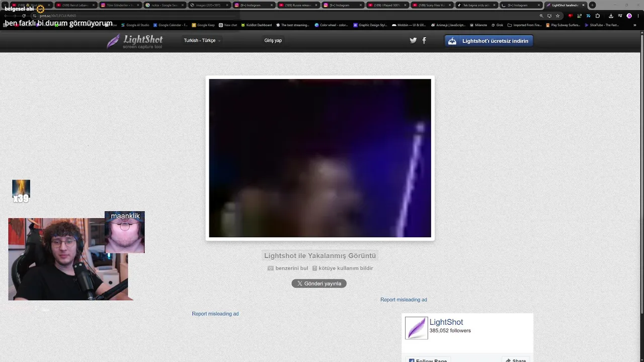Open Color wheel bookmark
Image resolution: width=644 pixels, height=362 pixels.
(331, 25)
